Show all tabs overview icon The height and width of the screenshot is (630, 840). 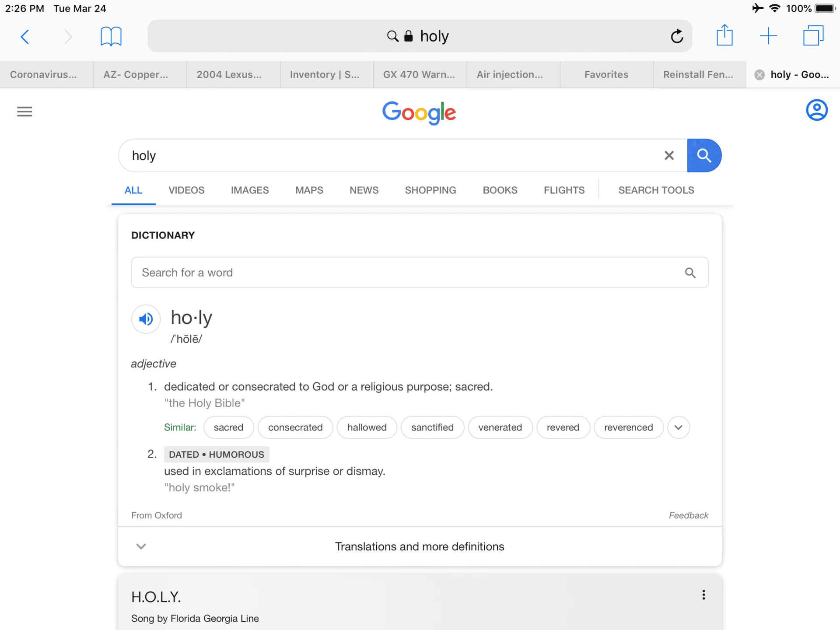point(813,35)
